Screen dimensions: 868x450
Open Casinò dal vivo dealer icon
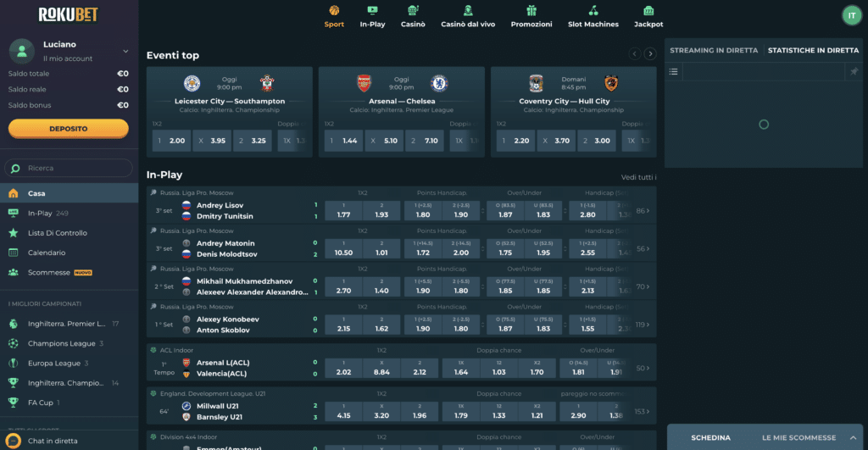pos(468,11)
